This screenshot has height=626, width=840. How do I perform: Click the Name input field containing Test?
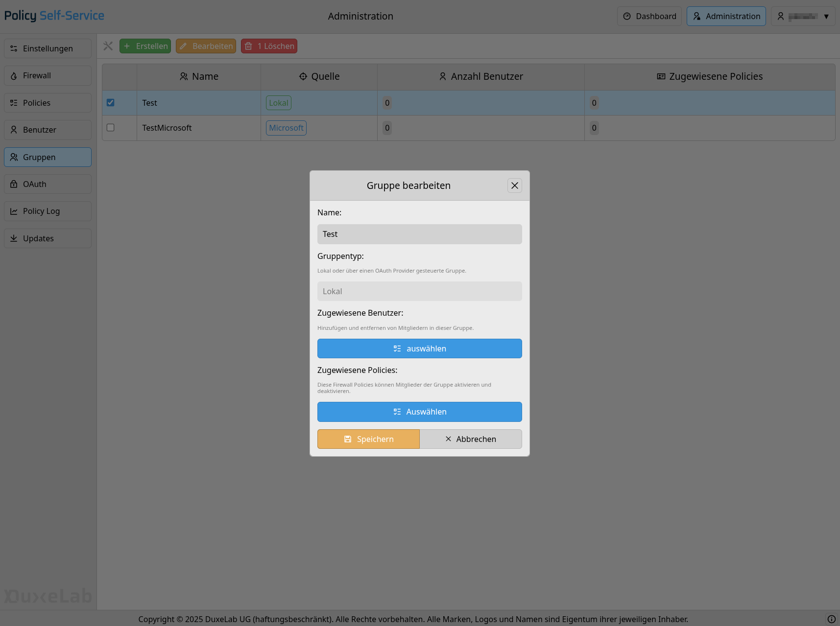(x=419, y=234)
